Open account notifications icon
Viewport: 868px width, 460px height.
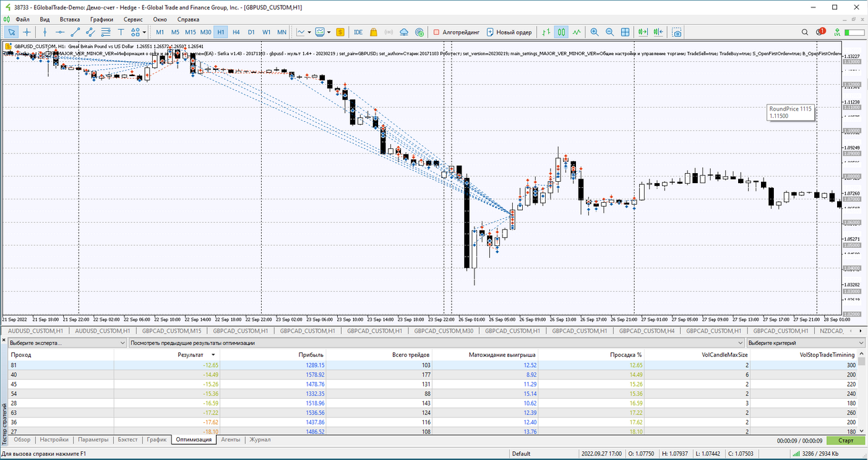[820, 32]
